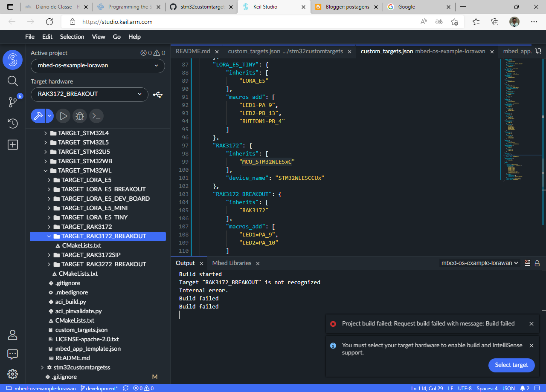Collapse the TARGET_STM32WL folder
The height and width of the screenshot is (392, 546).
point(46,170)
